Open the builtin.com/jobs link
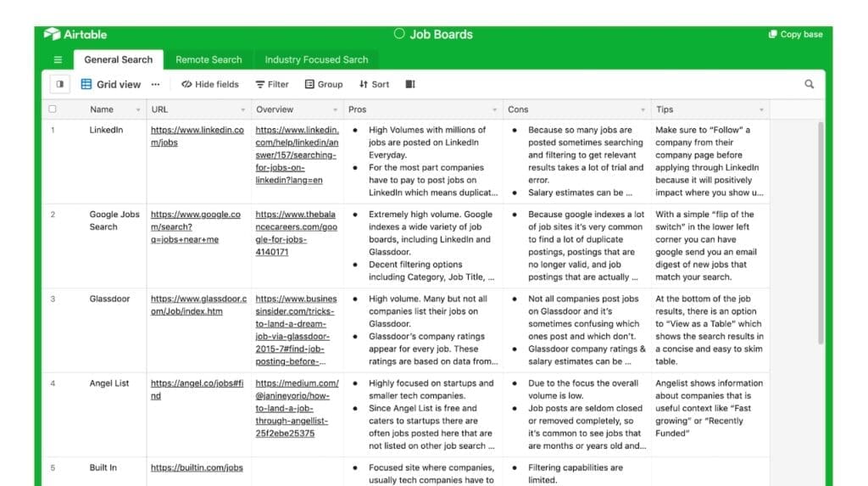Screen dimensions: 868x486 (197, 467)
